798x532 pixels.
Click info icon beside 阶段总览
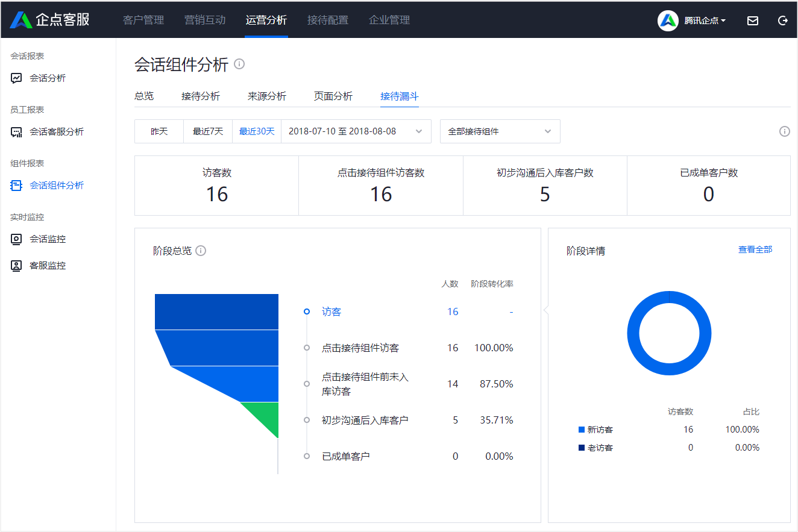click(x=201, y=251)
